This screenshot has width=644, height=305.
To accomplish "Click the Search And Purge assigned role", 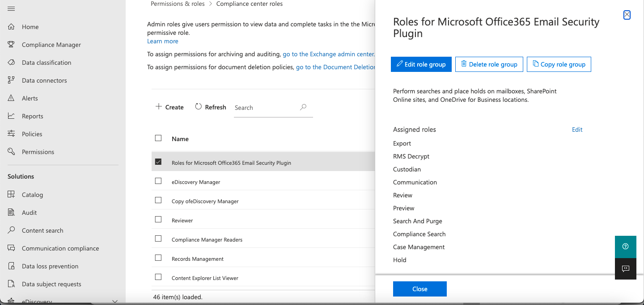I will click(418, 221).
